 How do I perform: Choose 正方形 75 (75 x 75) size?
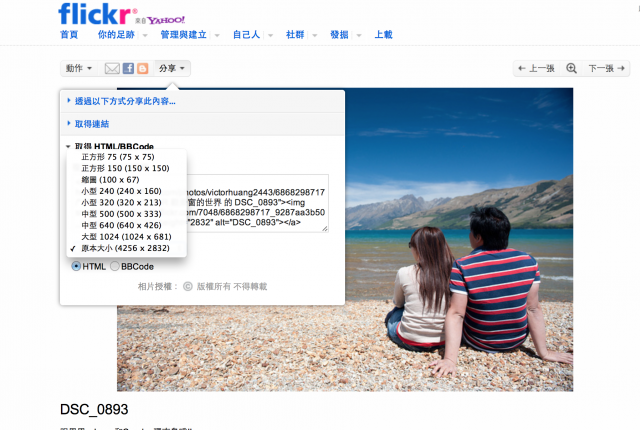[126, 157]
